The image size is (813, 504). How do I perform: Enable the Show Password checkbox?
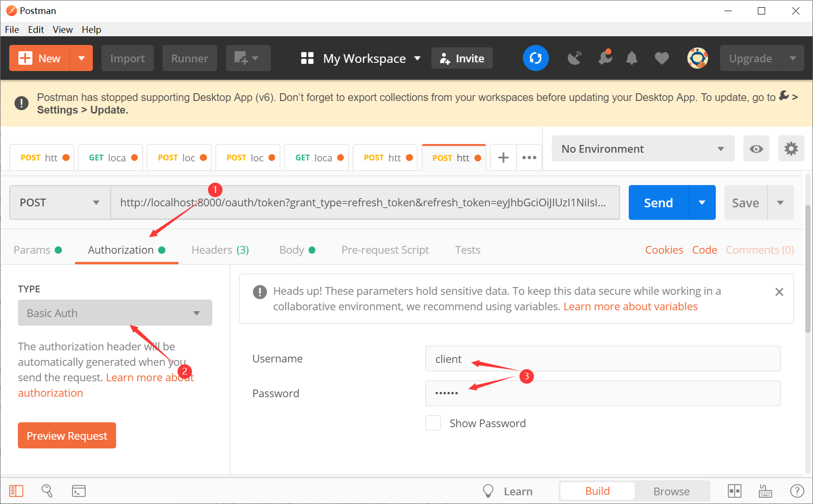tap(433, 423)
